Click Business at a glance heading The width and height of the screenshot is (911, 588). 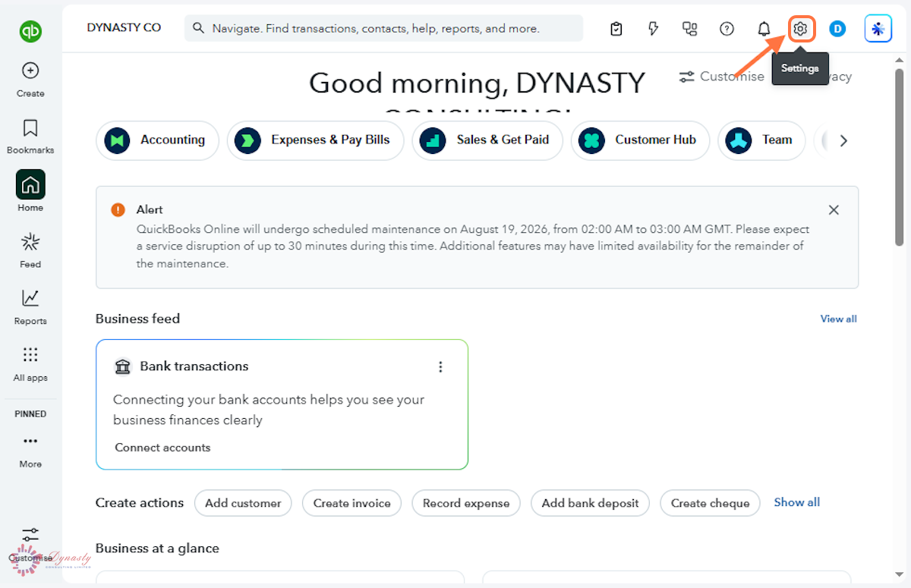[x=157, y=548]
